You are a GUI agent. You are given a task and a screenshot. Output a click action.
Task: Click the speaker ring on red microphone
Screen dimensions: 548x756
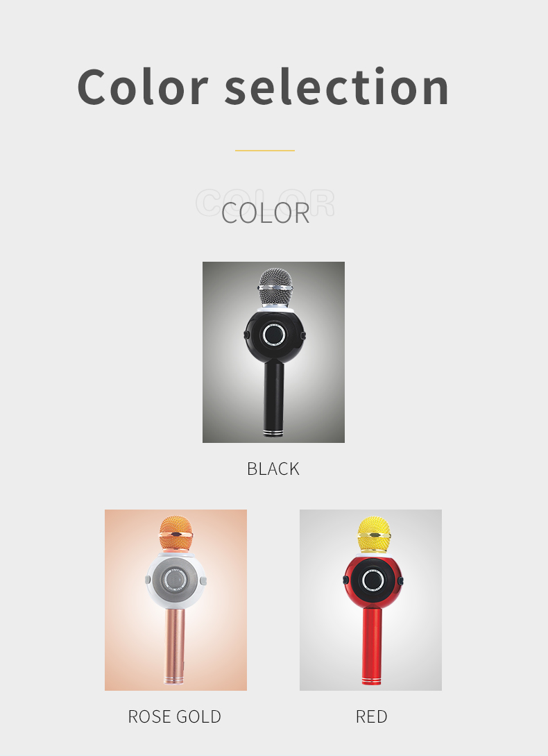pyautogui.click(x=373, y=580)
